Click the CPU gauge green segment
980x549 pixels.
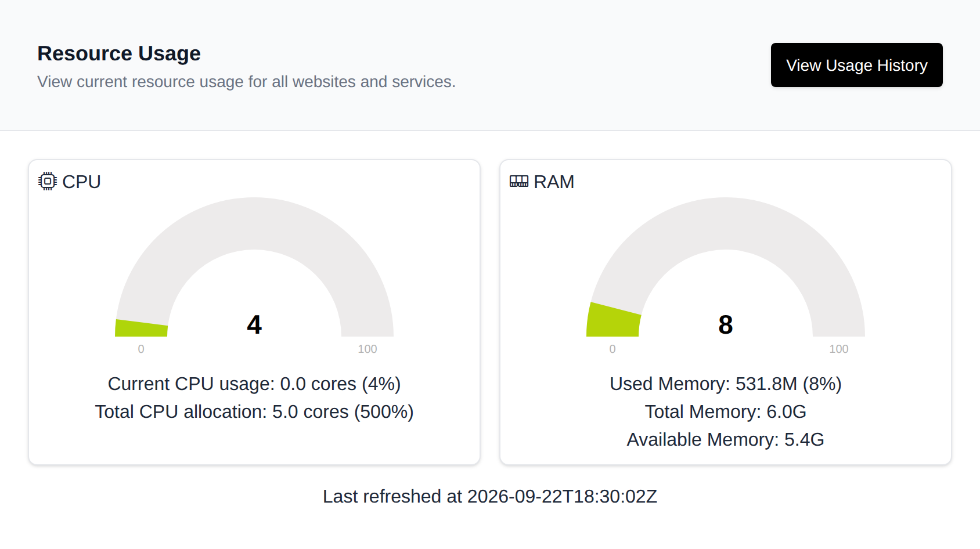coord(142,328)
